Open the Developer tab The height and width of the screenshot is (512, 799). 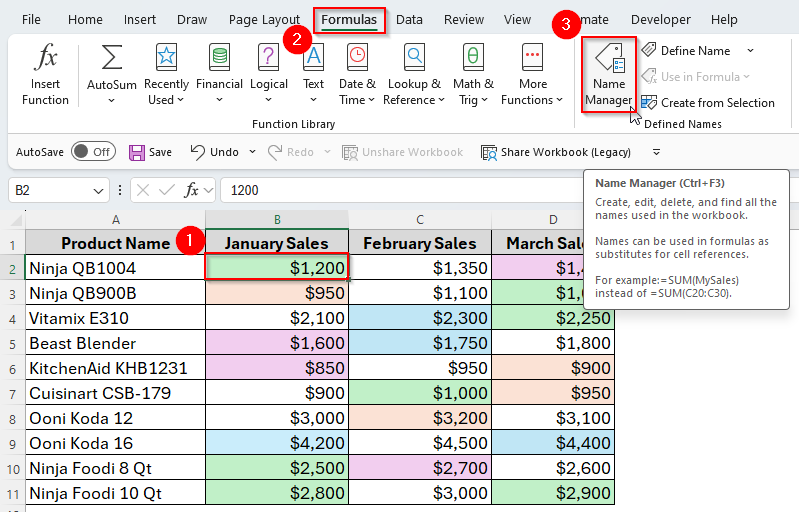[x=660, y=20]
